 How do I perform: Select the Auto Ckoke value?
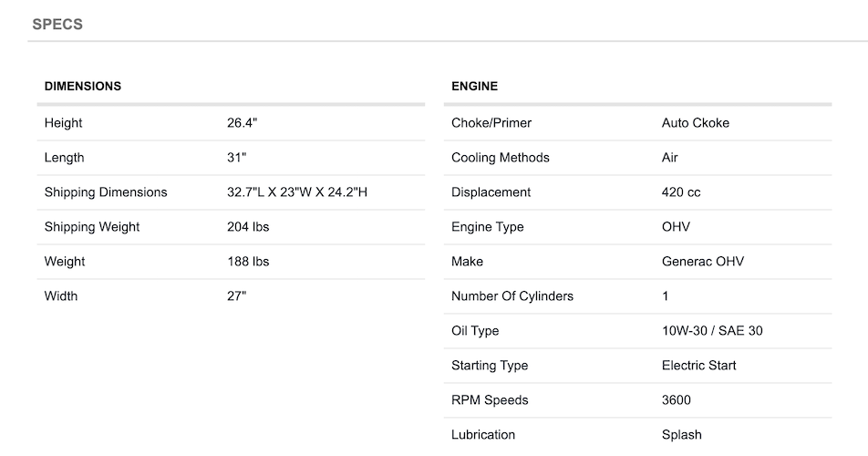696,123
